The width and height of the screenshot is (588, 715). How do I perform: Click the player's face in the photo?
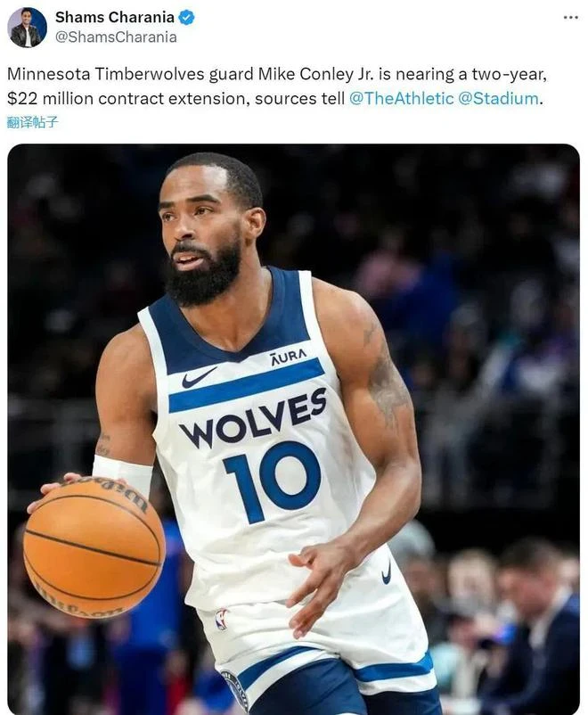[204, 230]
